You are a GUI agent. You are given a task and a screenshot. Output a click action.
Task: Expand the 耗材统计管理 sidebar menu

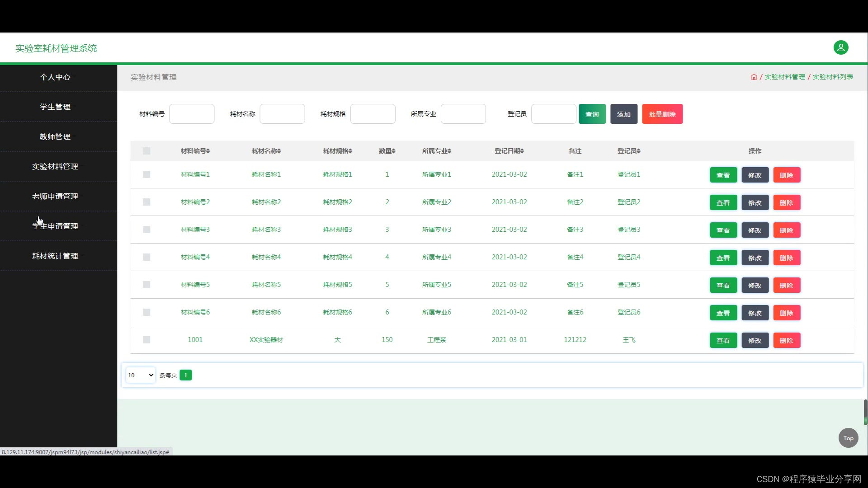(55, 256)
